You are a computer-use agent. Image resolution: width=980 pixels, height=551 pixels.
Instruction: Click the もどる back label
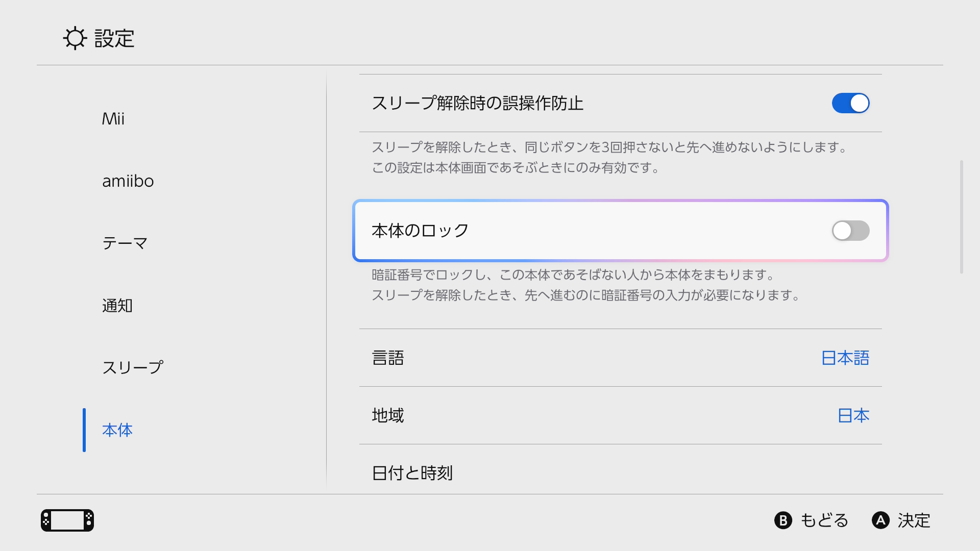coord(824,520)
